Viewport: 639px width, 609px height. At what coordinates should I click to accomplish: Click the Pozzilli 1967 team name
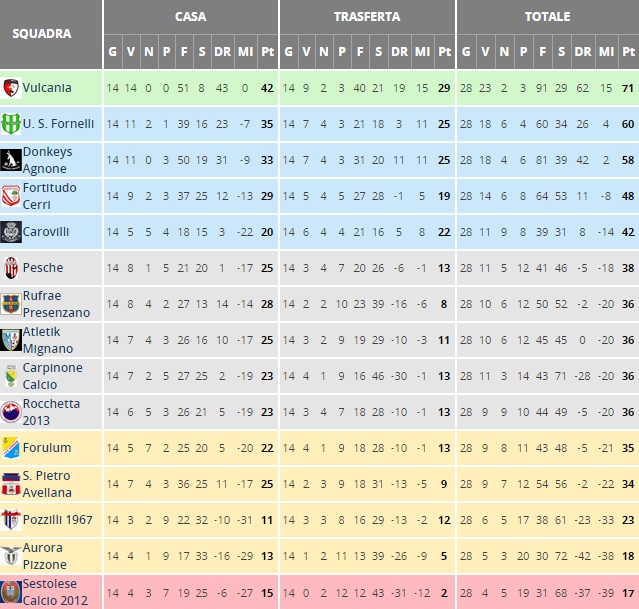57,520
